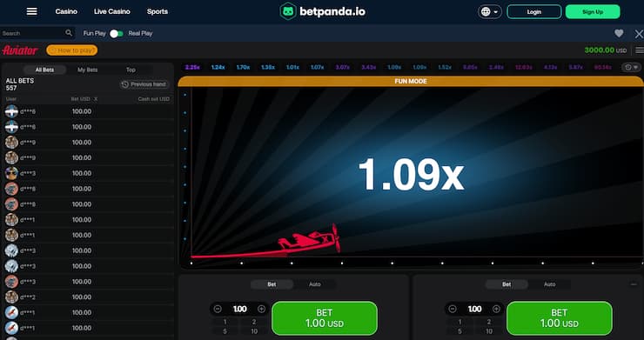Click the Real Play label
The width and height of the screenshot is (644, 340).
point(140,33)
